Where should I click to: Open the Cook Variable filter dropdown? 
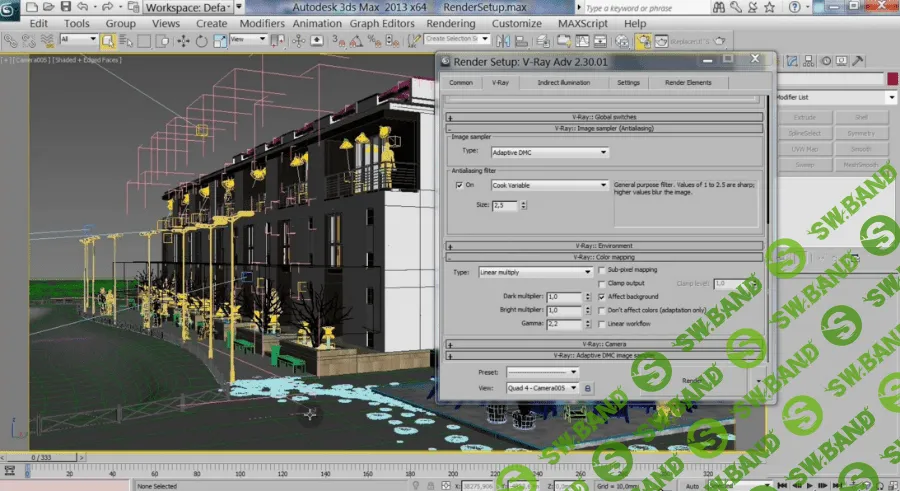coord(548,185)
